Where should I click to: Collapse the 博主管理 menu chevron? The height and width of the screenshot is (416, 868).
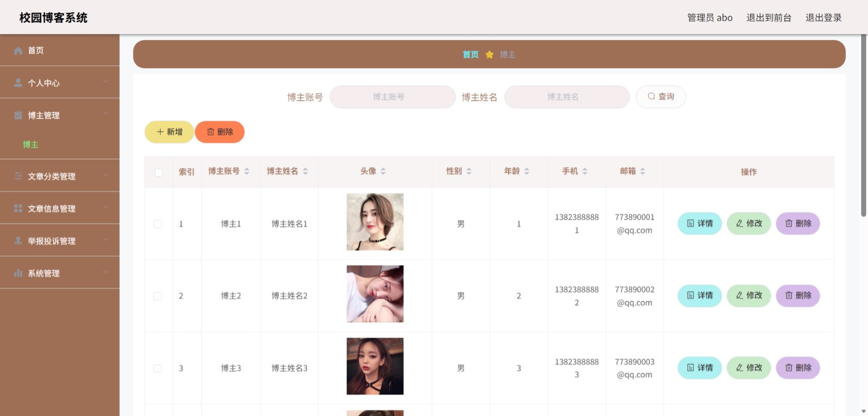[105, 114]
